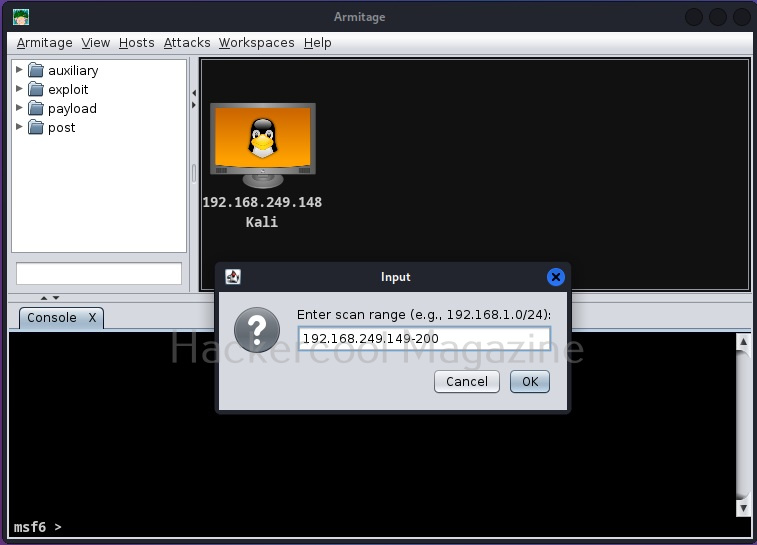Select the payload tree label
757x545 pixels.
72,109
